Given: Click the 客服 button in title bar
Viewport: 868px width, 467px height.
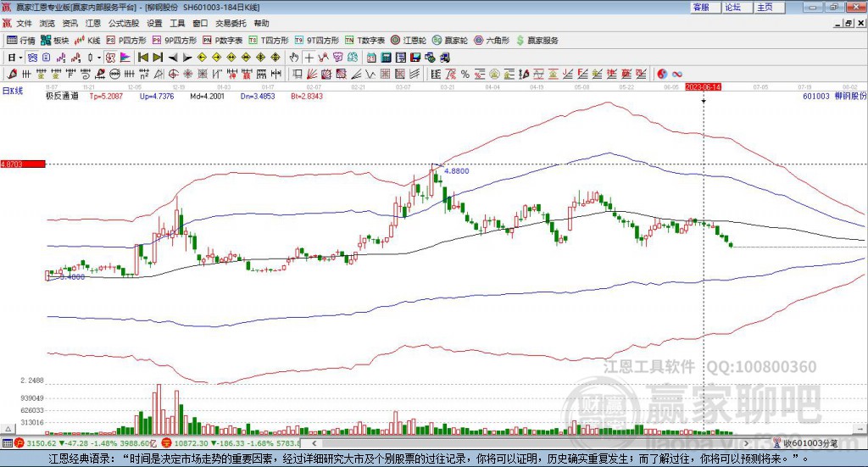Looking at the screenshot, I should pyautogui.click(x=705, y=7).
